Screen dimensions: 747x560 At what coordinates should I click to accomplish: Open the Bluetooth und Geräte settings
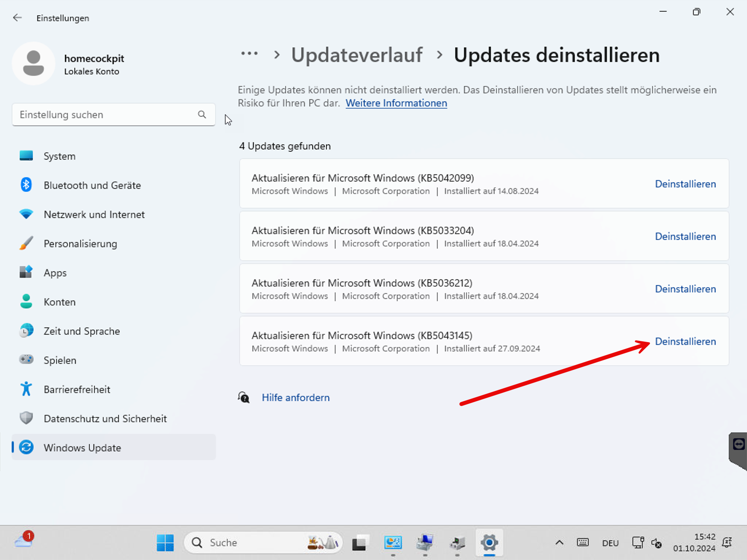coord(92,185)
